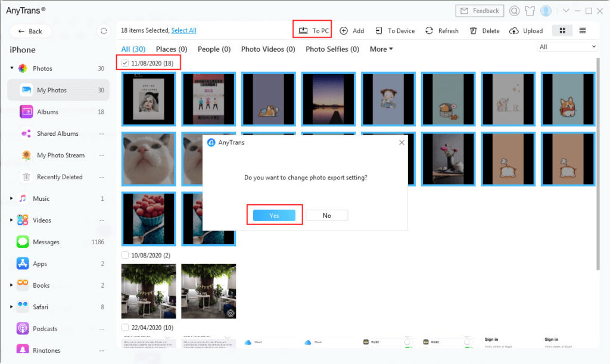Close the AnyTrans dialog
The image size is (610, 364).
pos(402,143)
